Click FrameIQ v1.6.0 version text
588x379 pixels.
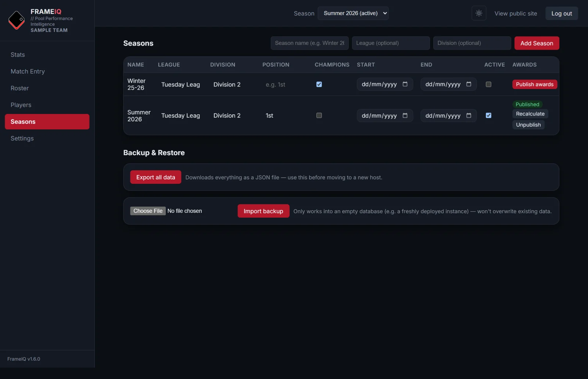click(x=24, y=359)
